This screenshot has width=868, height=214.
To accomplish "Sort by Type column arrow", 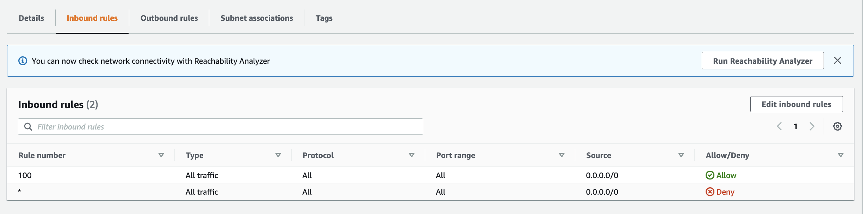I will tap(278, 155).
